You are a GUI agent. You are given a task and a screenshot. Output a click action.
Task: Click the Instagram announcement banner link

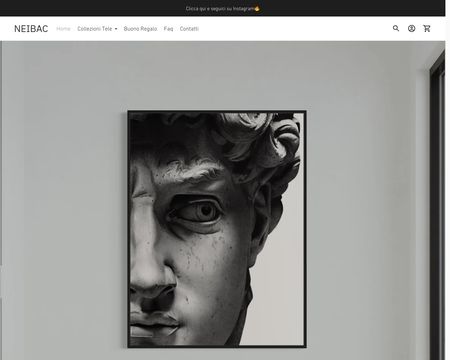[x=223, y=8]
